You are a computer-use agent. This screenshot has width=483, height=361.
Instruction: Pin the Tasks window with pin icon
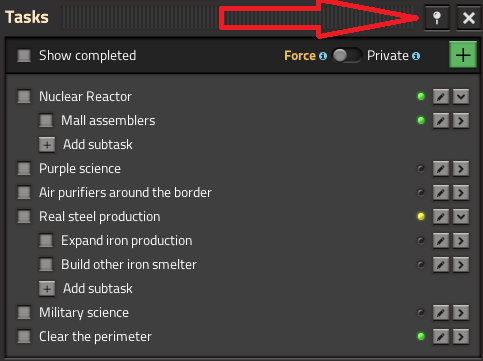tap(437, 17)
